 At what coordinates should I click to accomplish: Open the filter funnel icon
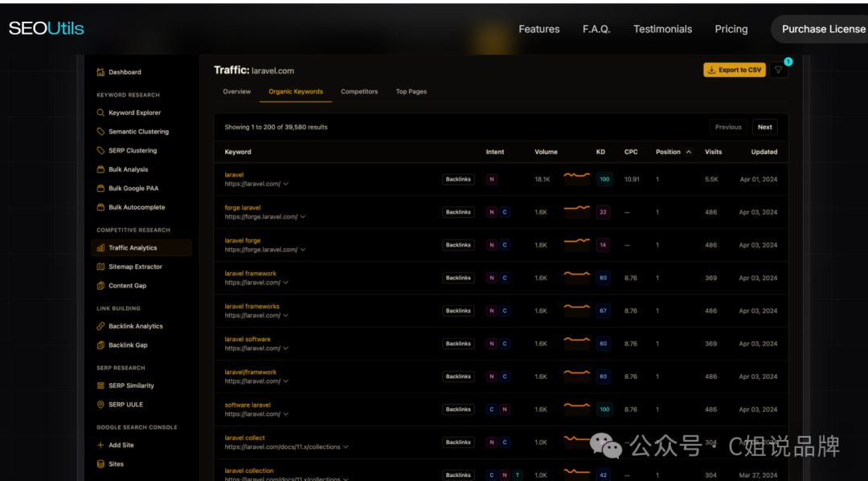(x=778, y=70)
